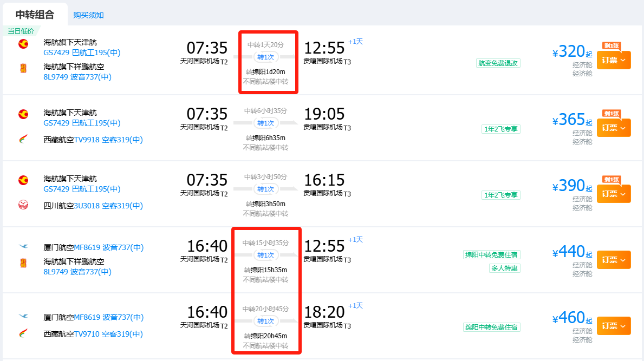Click the 转1次 transfer badge in the ¥460 row
The width and height of the screenshot is (644, 361).
(x=266, y=321)
